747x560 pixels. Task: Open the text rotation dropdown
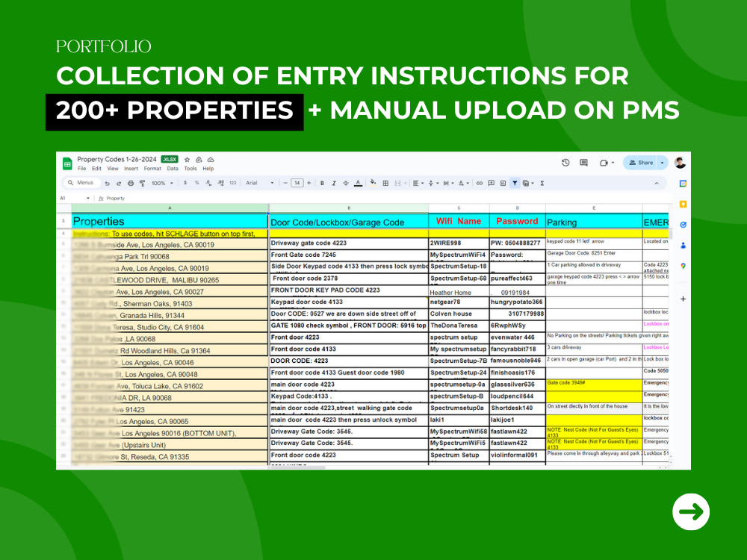point(464,183)
